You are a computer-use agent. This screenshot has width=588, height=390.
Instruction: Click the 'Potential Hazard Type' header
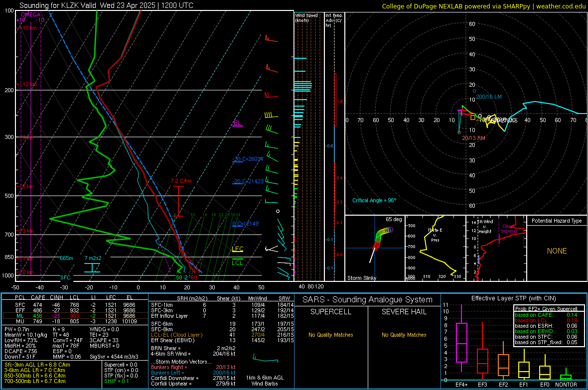(x=557, y=221)
